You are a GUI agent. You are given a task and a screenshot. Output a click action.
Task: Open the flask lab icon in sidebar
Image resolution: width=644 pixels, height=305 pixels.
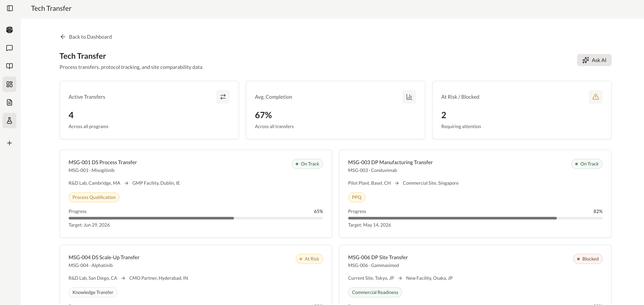coord(9,121)
